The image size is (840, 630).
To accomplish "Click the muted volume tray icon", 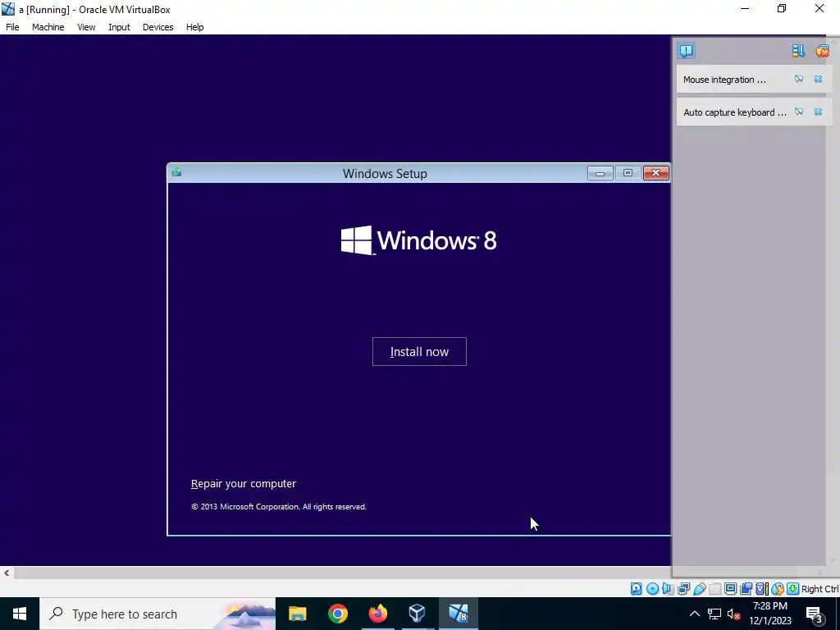I will 733,614.
